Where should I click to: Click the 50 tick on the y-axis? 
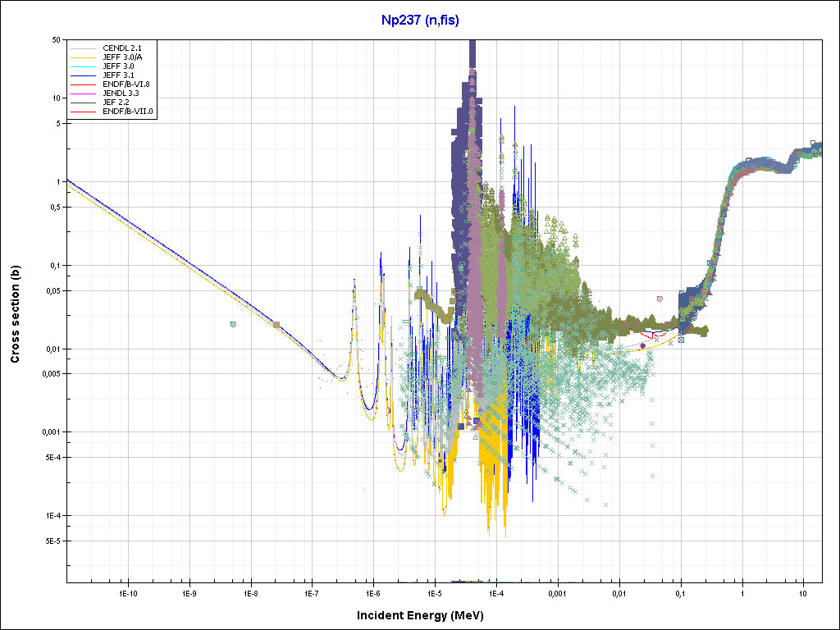click(57, 39)
